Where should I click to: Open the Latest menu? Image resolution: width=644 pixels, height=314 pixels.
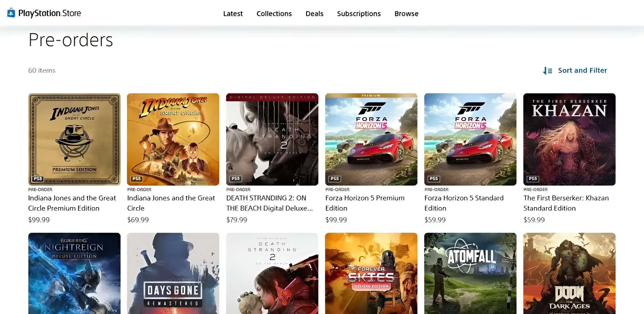(x=233, y=13)
